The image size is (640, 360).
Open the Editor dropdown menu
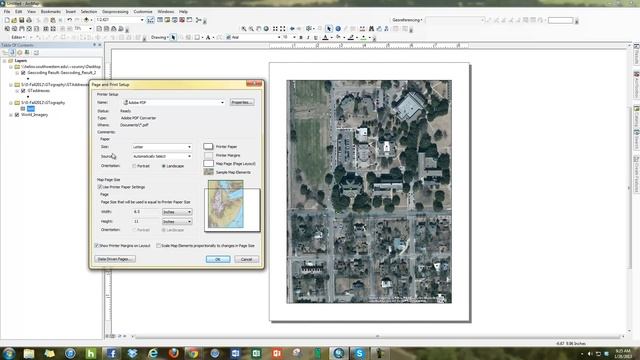coord(18,38)
